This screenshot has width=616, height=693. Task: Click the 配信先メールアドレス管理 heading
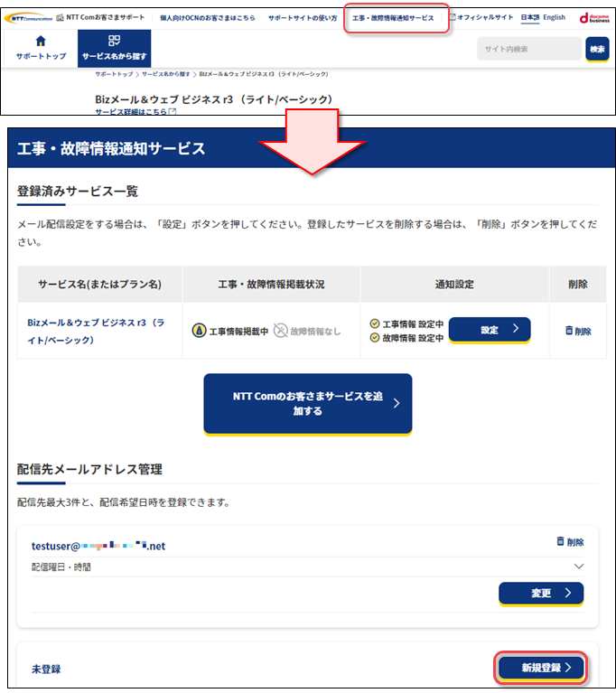tap(89, 469)
